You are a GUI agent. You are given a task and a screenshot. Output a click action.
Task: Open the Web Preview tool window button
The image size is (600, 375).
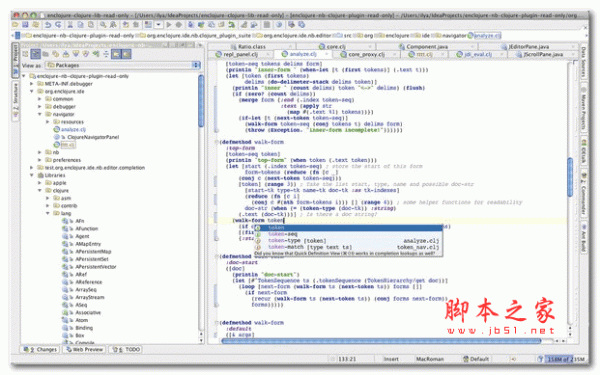(84, 349)
